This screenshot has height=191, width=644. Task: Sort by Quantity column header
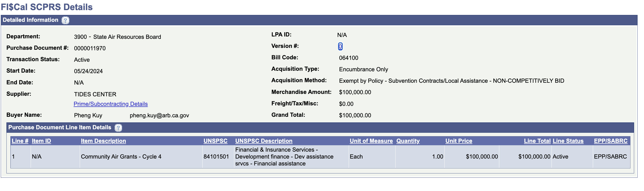coord(408,141)
